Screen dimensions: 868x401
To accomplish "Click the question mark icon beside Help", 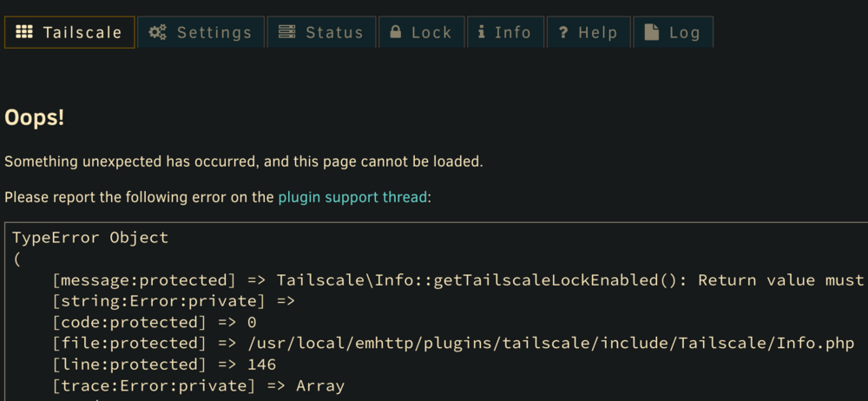I will [x=563, y=33].
